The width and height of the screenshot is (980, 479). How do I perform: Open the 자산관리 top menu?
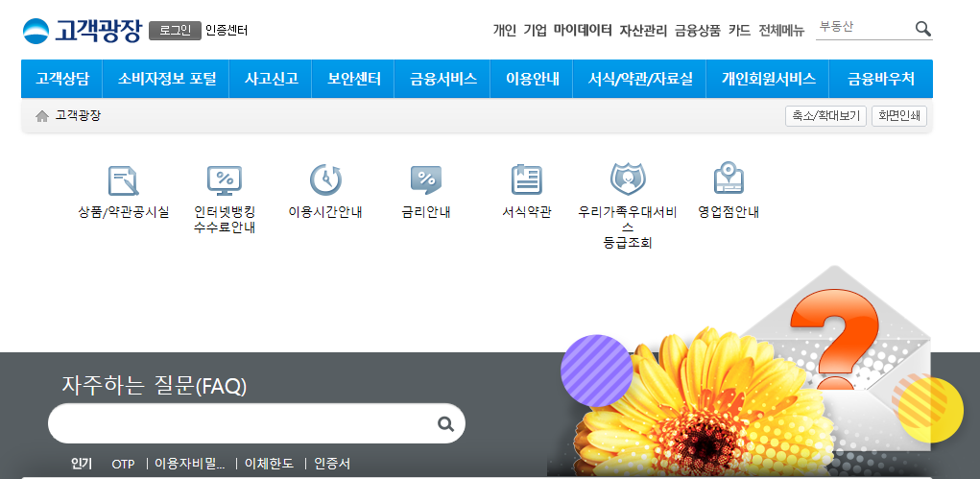pyautogui.click(x=643, y=31)
